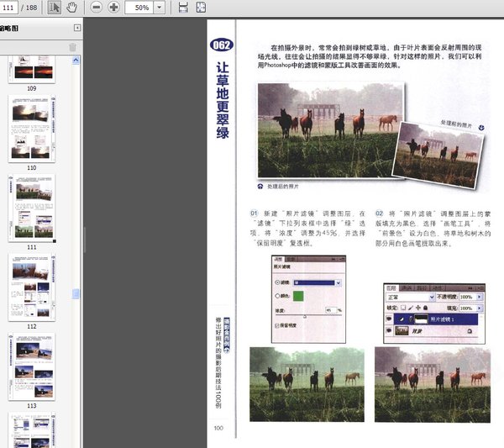
Task: Open page 111 thumbnail
Action: [32, 208]
